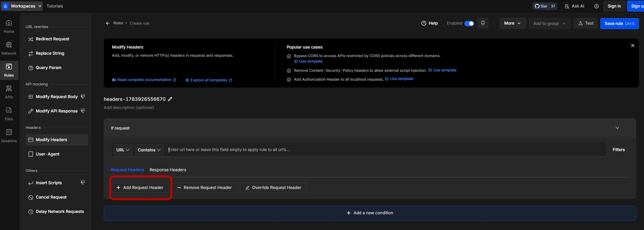644x230 pixels.
Task: Open the Add to group dropdown
Action: [x=549, y=23]
